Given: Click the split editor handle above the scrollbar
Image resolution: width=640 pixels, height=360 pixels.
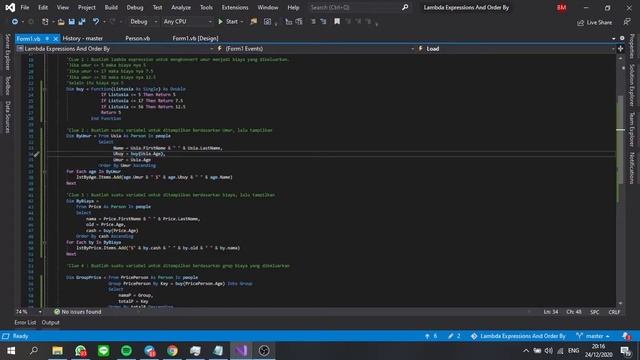Looking at the screenshot, I should [x=620, y=49].
